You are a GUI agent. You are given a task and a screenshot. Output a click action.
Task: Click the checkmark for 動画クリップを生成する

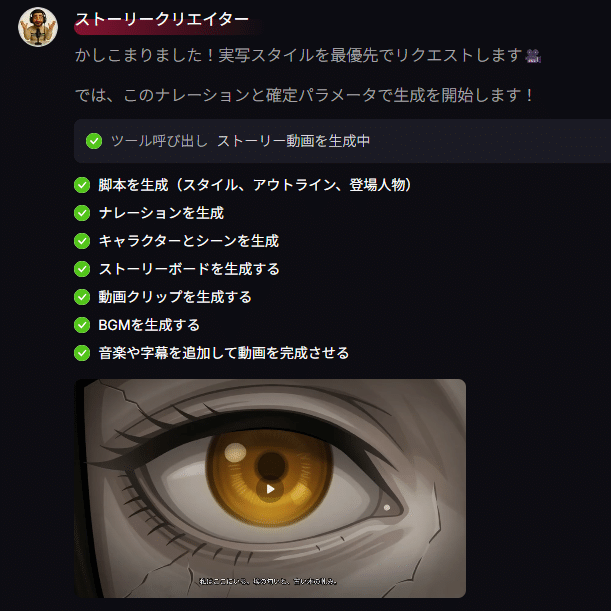[x=82, y=297]
